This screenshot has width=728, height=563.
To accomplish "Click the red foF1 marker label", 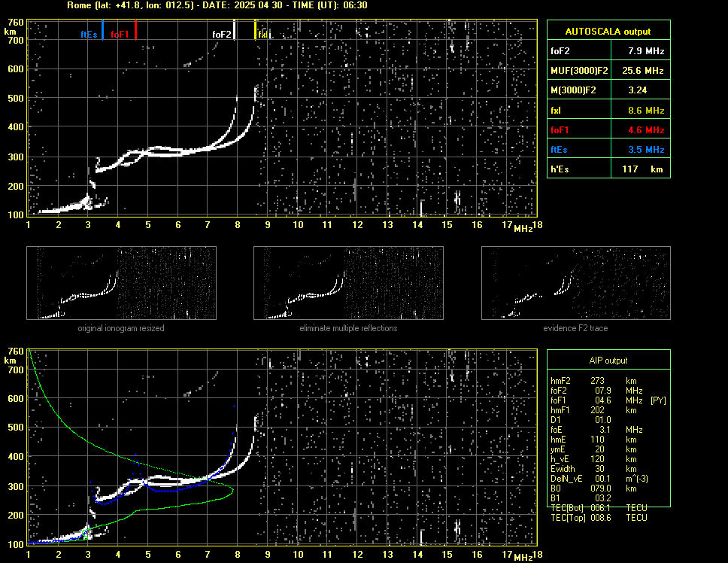I will pos(120,35).
